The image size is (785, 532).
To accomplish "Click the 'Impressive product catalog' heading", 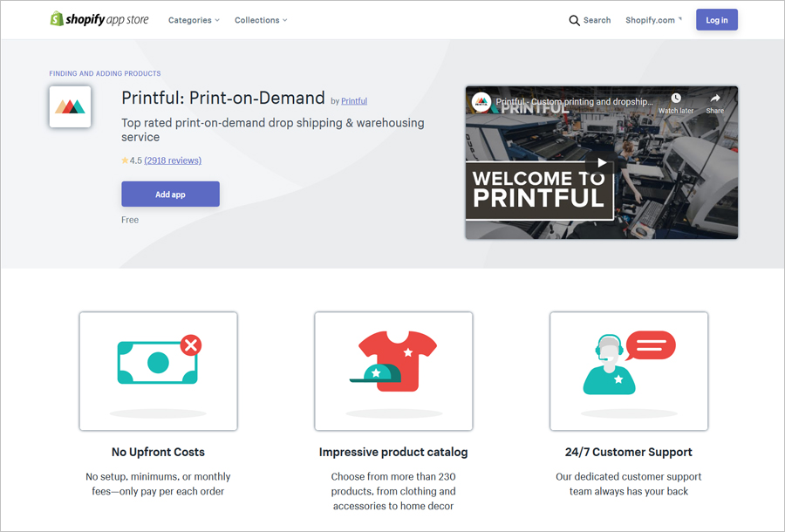I will coord(393,452).
